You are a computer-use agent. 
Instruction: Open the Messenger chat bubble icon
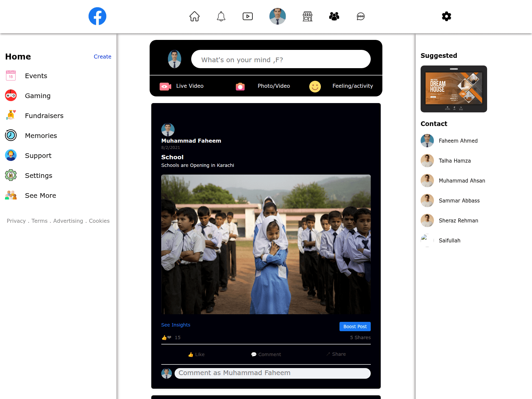(x=361, y=16)
